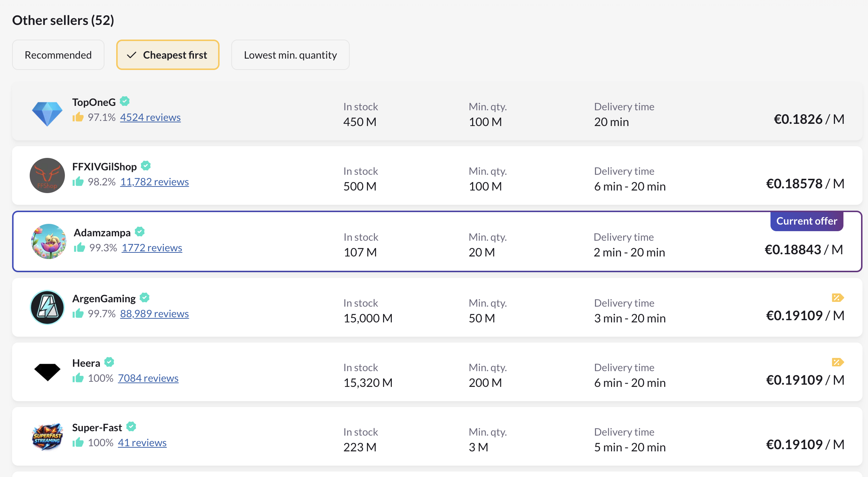Select the Recommended sorting option
Screen dimensions: 868x477
pyautogui.click(x=58, y=55)
